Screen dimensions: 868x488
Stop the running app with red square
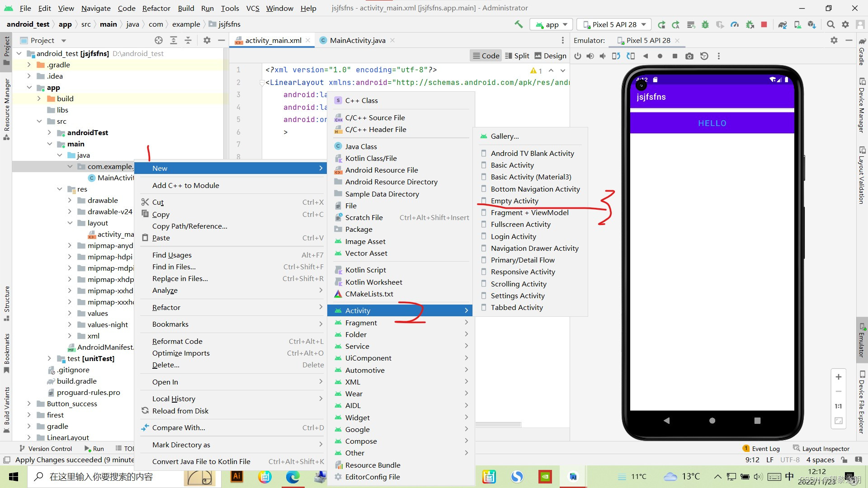(x=764, y=24)
